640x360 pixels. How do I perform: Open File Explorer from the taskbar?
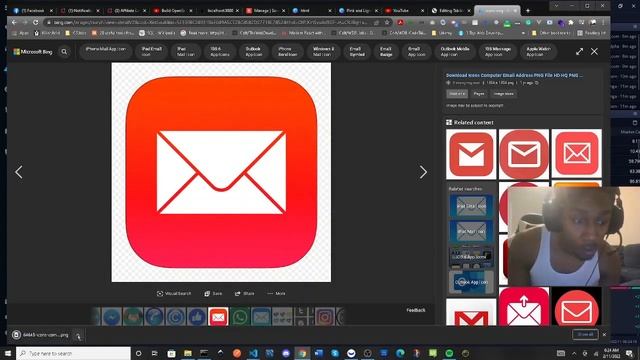[188, 353]
